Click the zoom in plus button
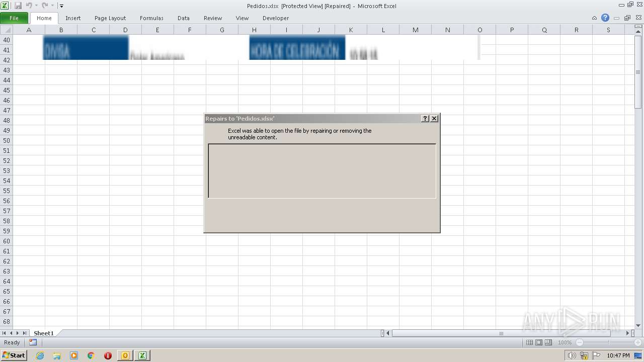 click(x=638, y=342)
